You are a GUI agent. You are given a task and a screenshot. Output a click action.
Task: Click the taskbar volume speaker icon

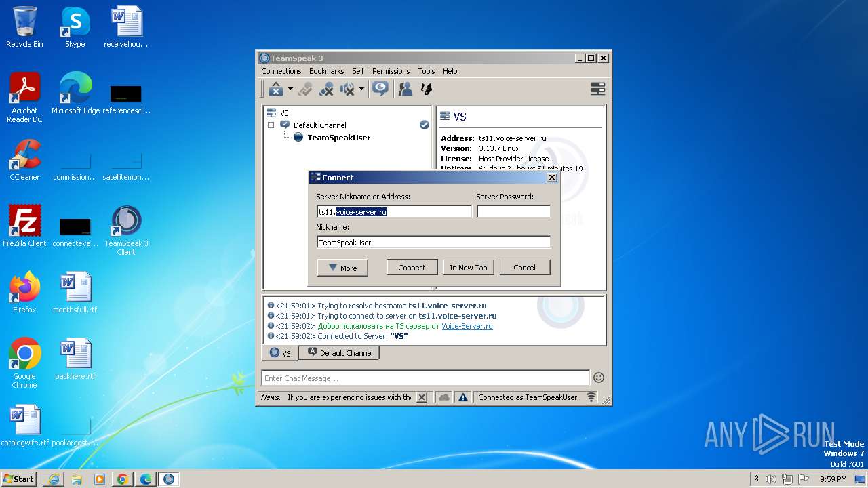[x=771, y=479]
